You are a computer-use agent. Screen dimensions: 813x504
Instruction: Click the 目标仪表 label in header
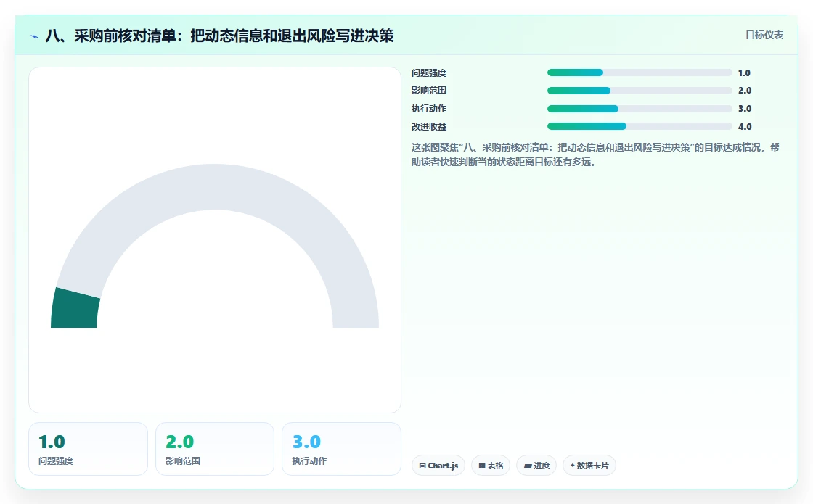coord(764,36)
